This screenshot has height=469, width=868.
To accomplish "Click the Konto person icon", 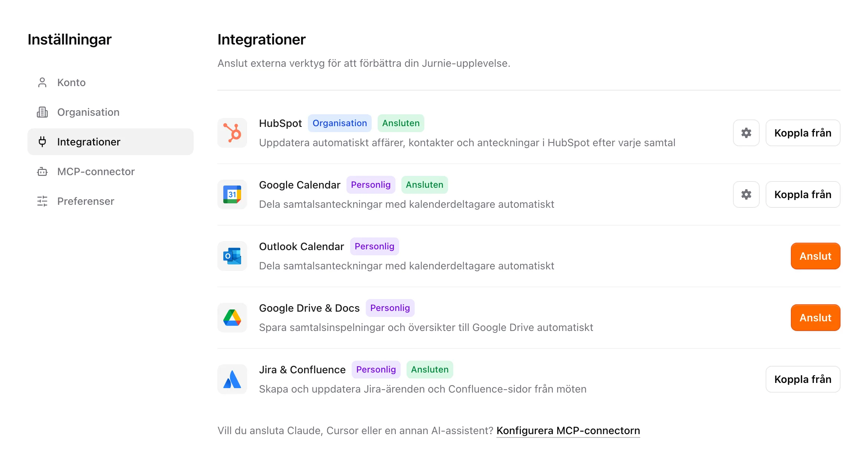I will click(x=42, y=82).
